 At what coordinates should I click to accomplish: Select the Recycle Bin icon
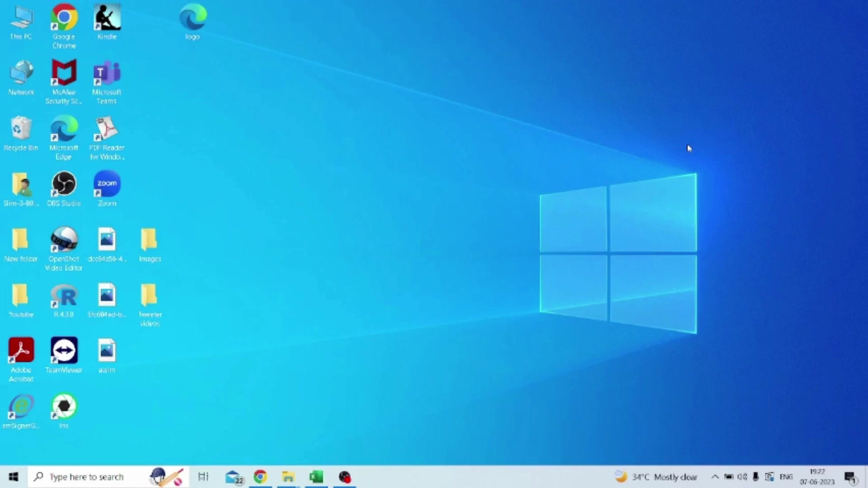pyautogui.click(x=21, y=133)
